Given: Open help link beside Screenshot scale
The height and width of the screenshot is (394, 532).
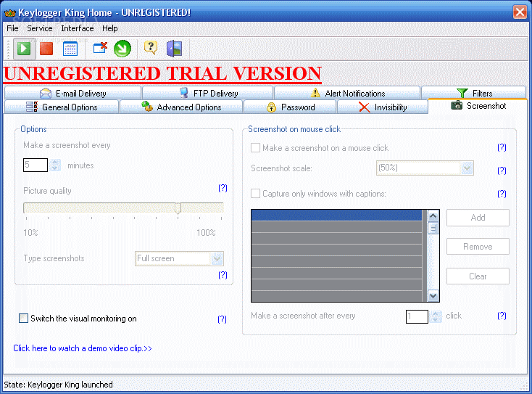Looking at the screenshot, I should coord(502,171).
